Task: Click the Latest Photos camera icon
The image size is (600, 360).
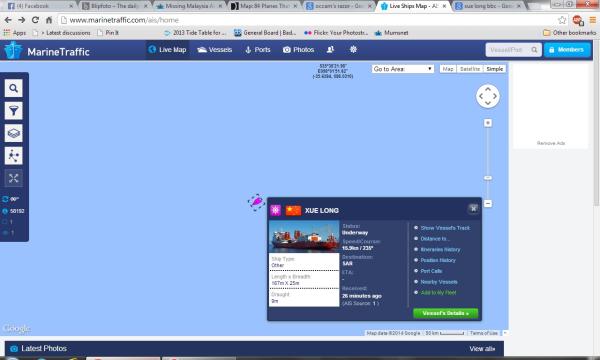Action: pyautogui.click(x=14, y=349)
